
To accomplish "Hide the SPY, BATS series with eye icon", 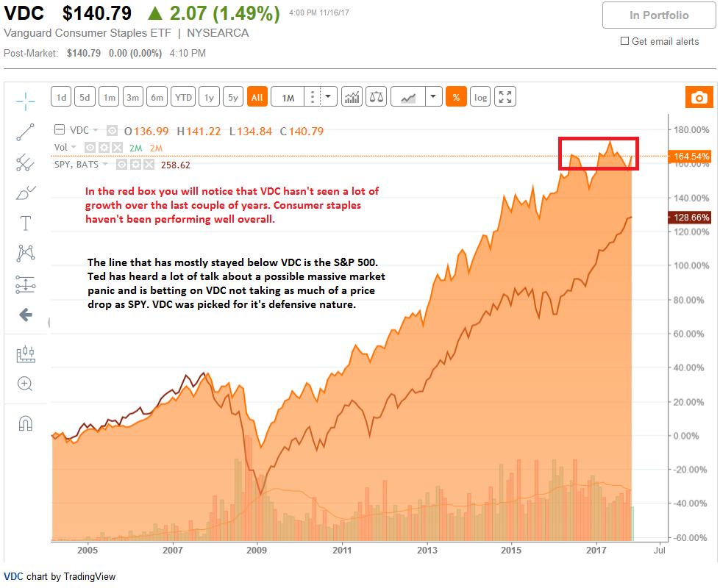I will pyautogui.click(x=122, y=165).
